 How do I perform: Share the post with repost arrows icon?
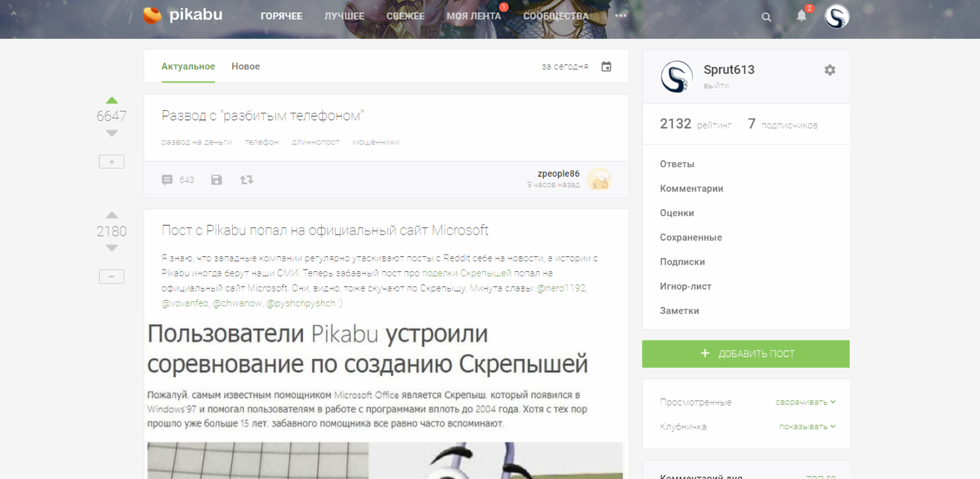point(246,179)
